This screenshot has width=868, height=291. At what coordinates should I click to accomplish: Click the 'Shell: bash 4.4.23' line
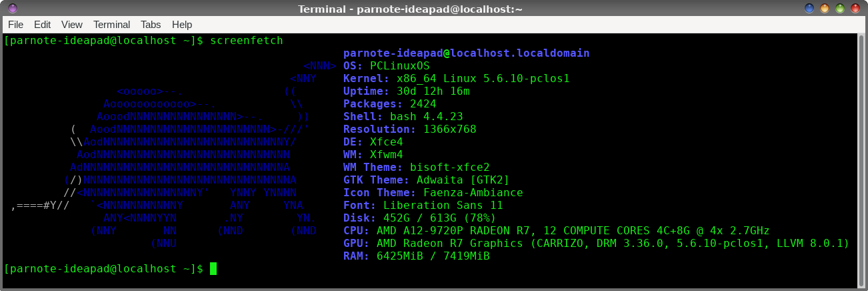(403, 117)
